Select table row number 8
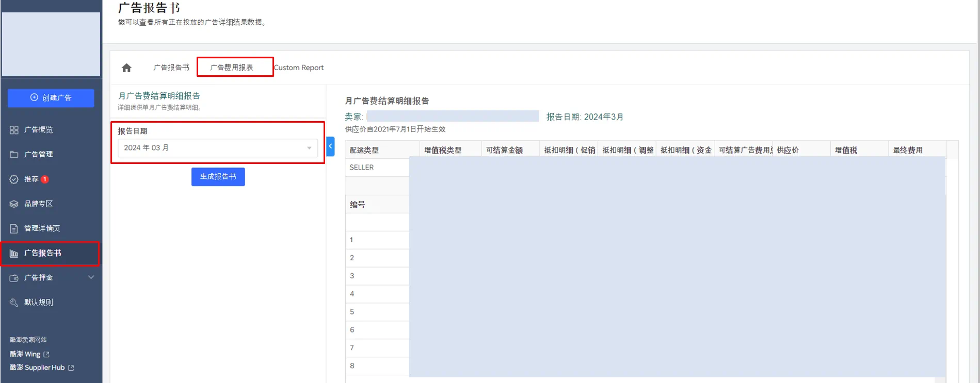 coord(377,366)
